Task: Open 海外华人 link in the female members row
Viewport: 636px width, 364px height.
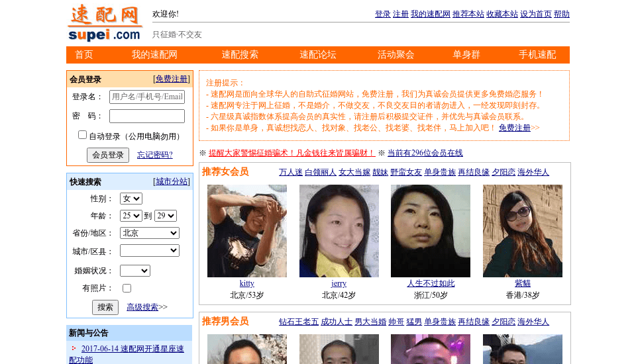Action: (x=533, y=172)
